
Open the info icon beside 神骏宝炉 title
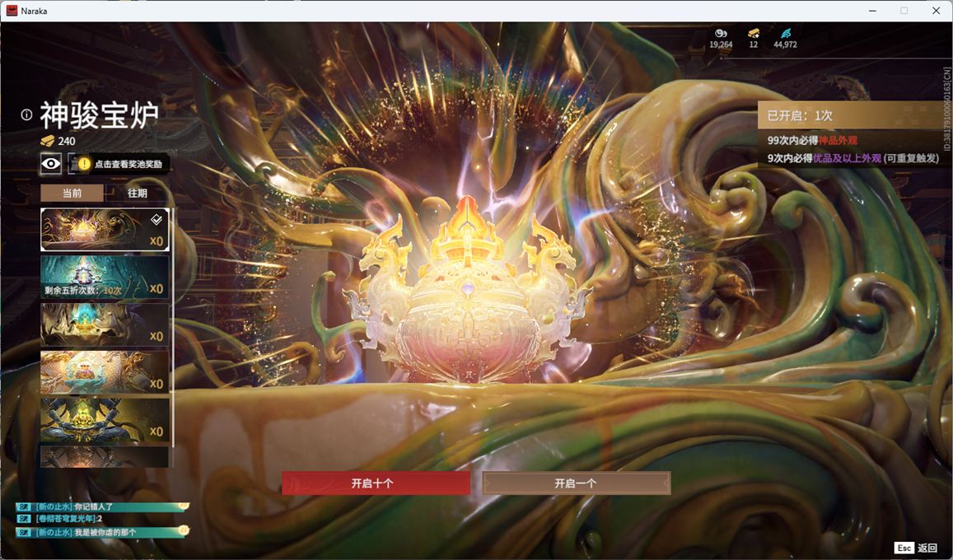click(26, 114)
